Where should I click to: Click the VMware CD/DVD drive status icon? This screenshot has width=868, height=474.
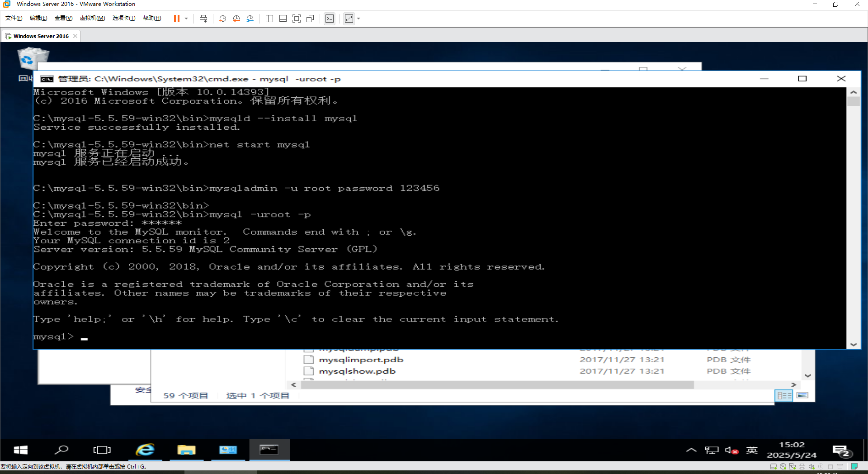(783, 466)
